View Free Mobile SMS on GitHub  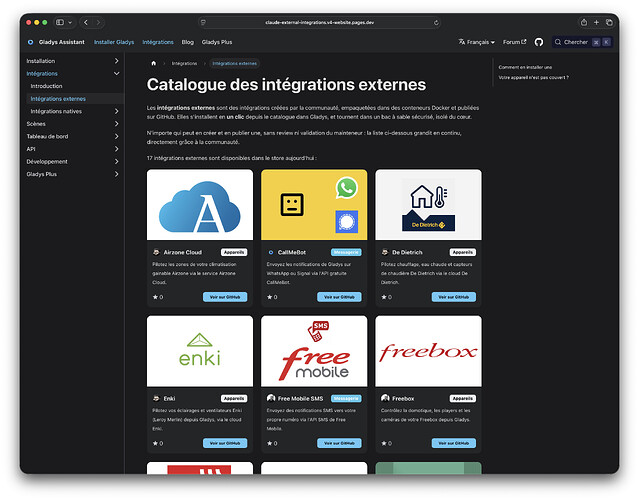[x=339, y=443]
